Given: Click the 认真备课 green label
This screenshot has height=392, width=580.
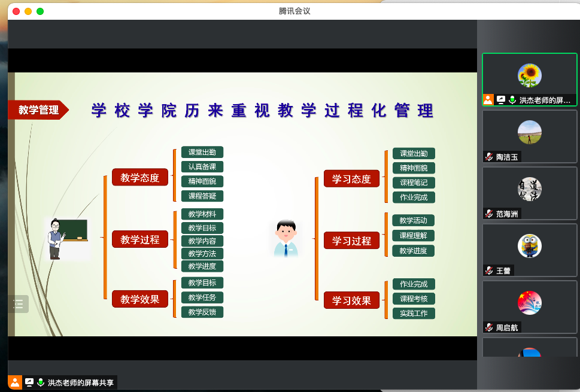Looking at the screenshot, I should point(202,166).
